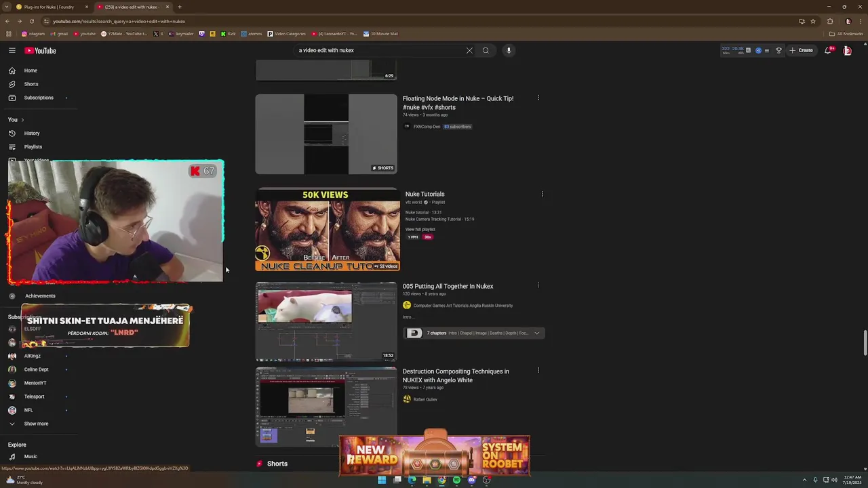The width and height of the screenshot is (868, 488).
Task: Open the gmail bookmark
Action: (x=59, y=34)
